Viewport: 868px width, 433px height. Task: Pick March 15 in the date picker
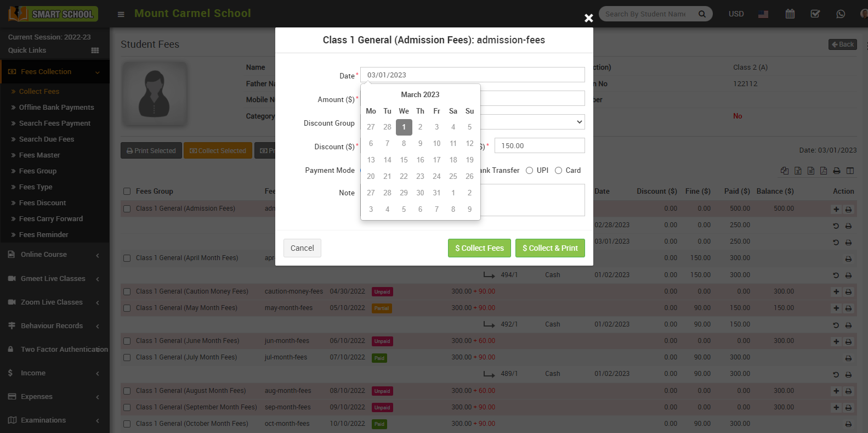[404, 160]
